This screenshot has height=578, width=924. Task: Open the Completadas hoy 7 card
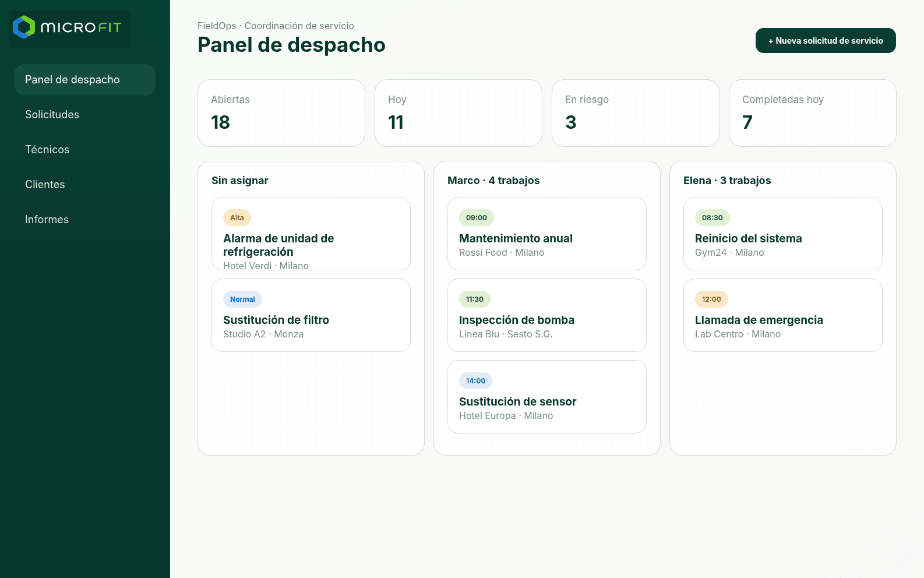tap(813, 113)
